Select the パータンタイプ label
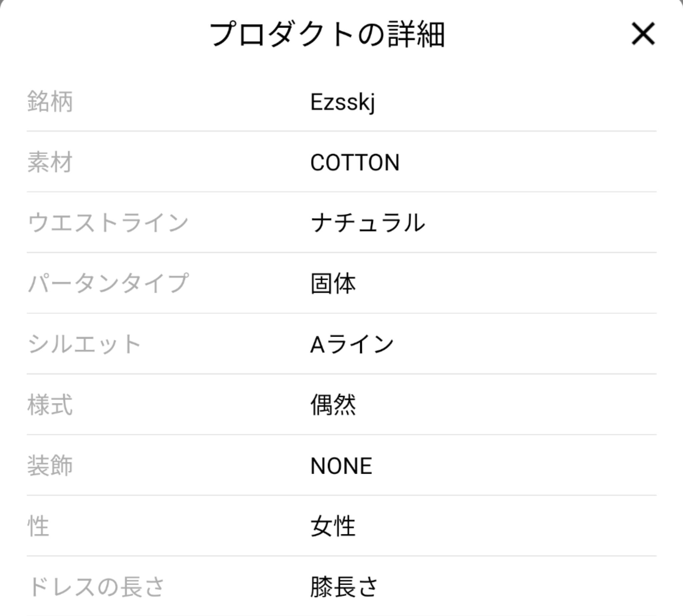The width and height of the screenshot is (683, 616). coord(108,283)
